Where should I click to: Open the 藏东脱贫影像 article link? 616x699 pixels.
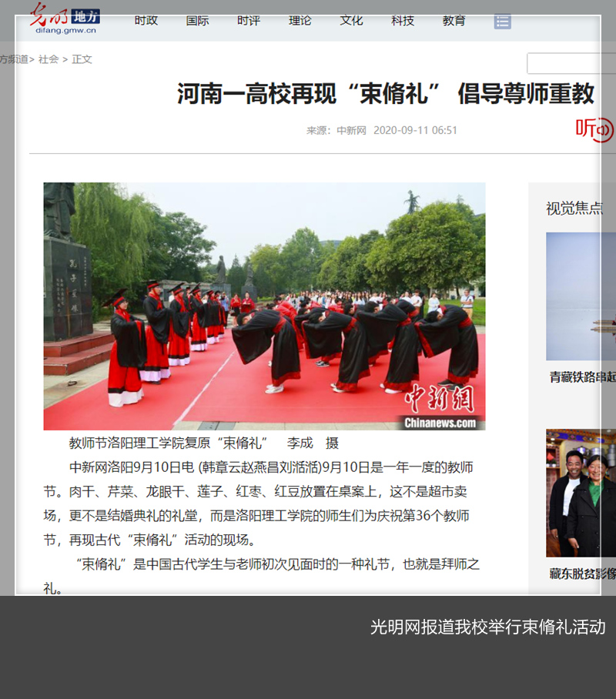582,574
